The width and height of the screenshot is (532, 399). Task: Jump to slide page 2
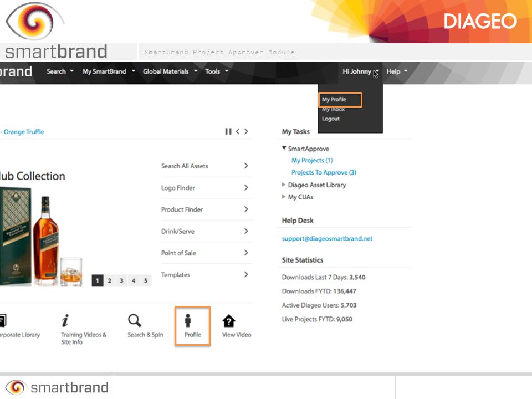pos(109,280)
